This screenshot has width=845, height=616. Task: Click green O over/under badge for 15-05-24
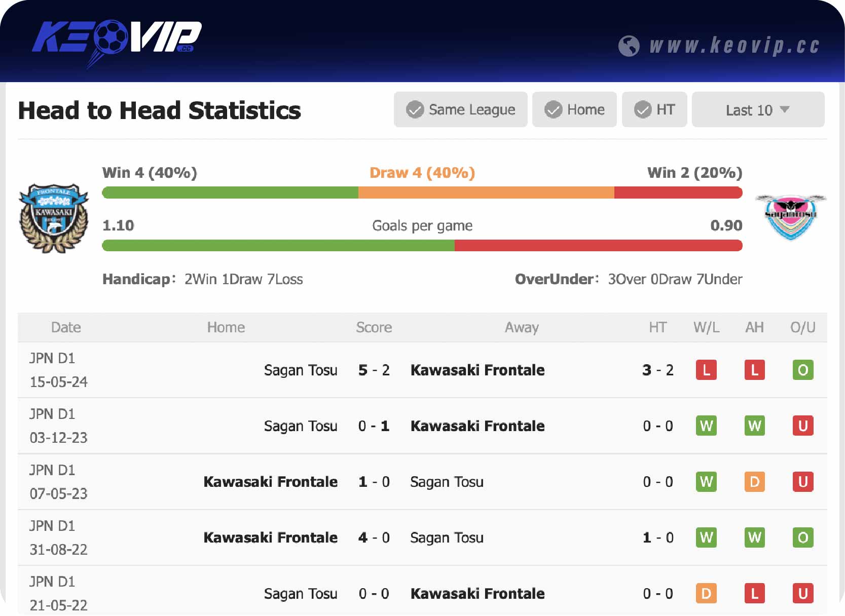(x=802, y=370)
